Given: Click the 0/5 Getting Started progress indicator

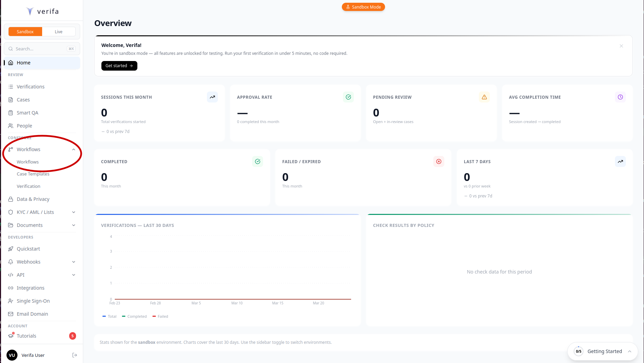Looking at the screenshot, I should 579,351.
